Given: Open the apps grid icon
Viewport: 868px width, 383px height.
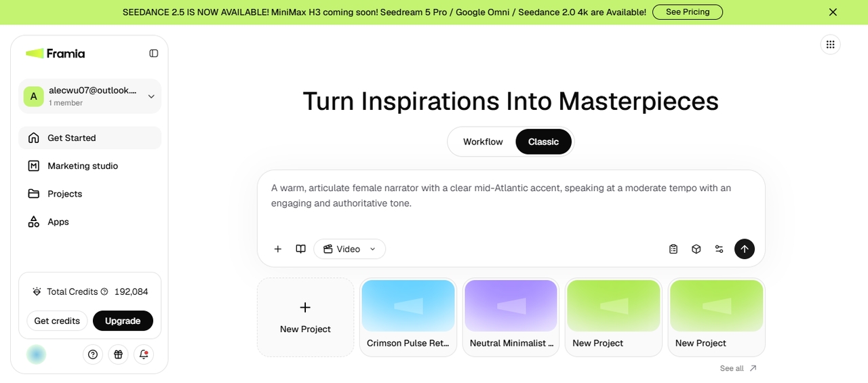Looking at the screenshot, I should point(831,45).
